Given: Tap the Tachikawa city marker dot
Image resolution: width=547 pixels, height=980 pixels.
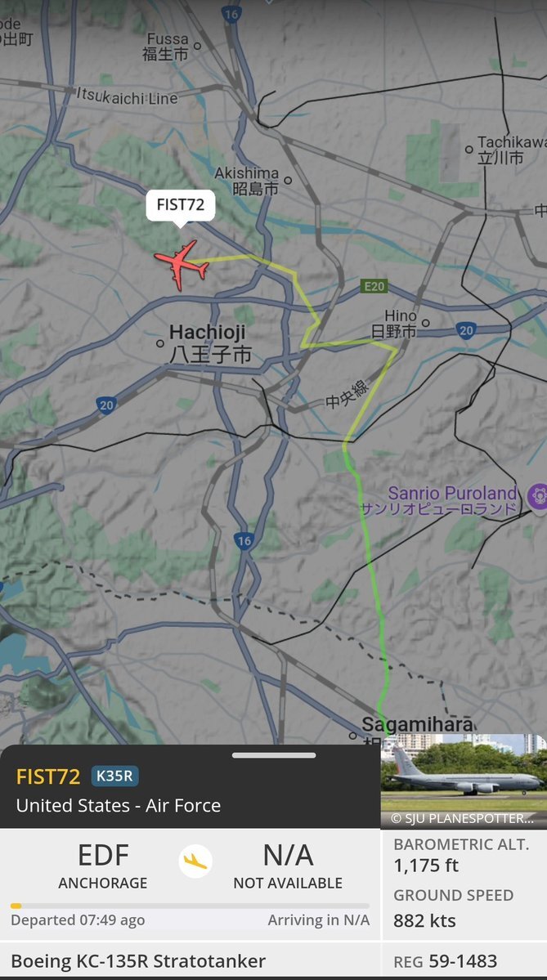Looking at the screenshot, I should click(x=469, y=150).
